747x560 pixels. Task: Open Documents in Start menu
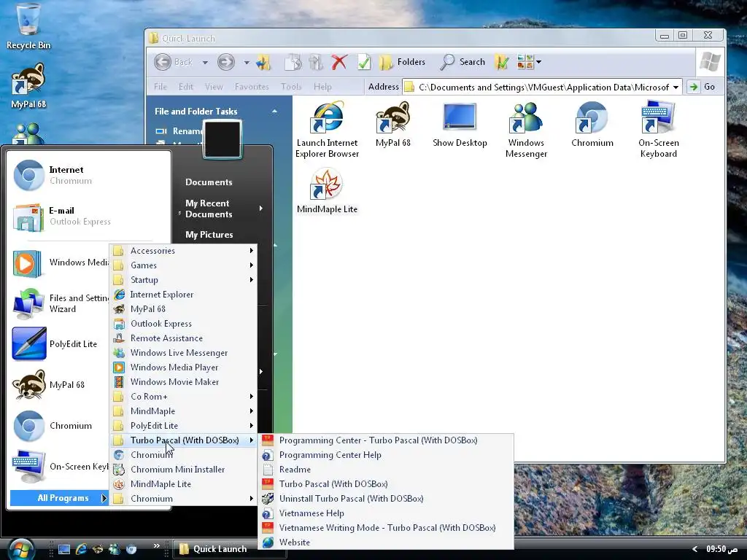pos(209,182)
